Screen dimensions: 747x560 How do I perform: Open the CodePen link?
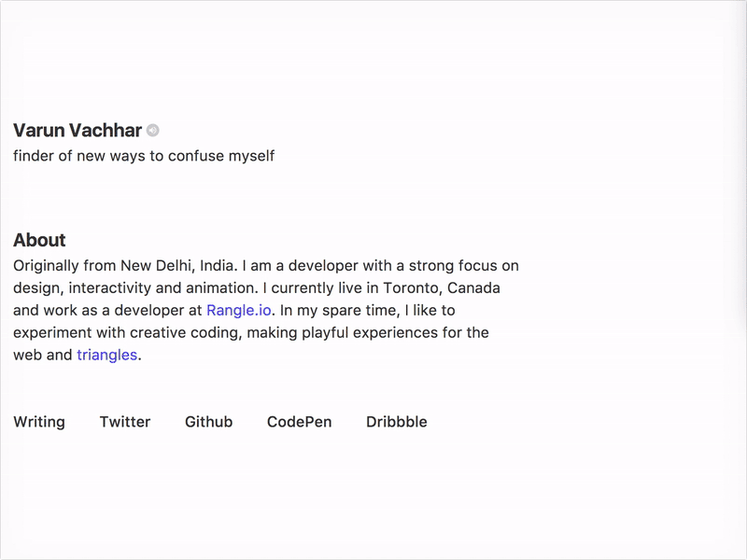click(299, 422)
